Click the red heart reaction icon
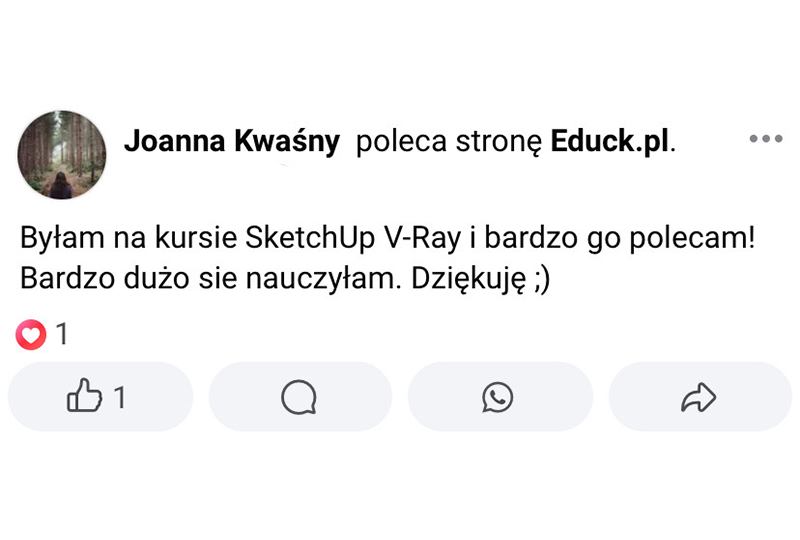Screen dimensions: 800x540 click(x=31, y=335)
